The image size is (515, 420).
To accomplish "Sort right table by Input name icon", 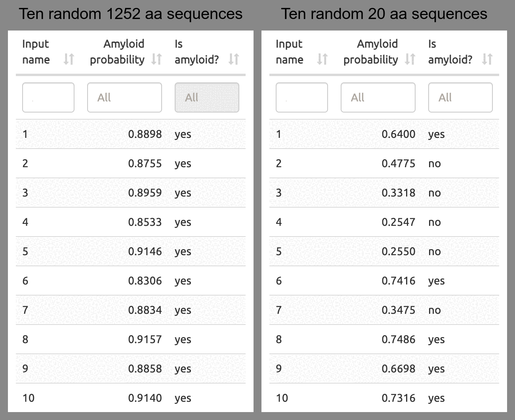I will tap(322, 59).
